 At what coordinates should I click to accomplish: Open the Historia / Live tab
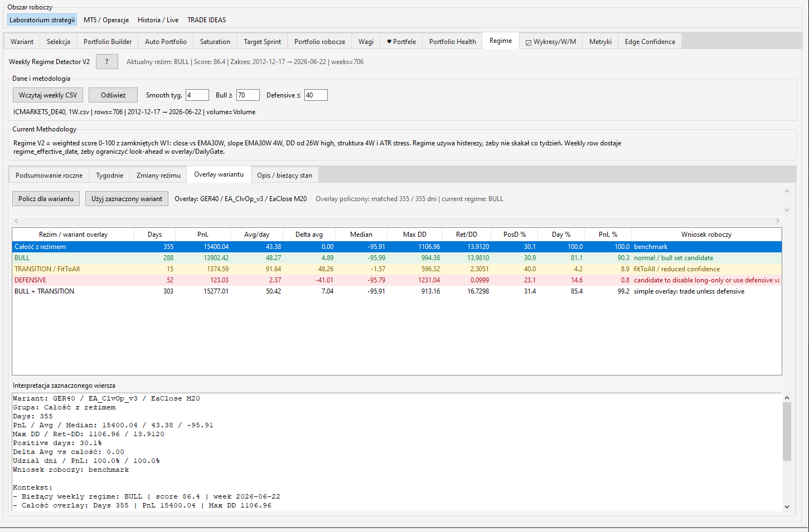click(x=158, y=20)
